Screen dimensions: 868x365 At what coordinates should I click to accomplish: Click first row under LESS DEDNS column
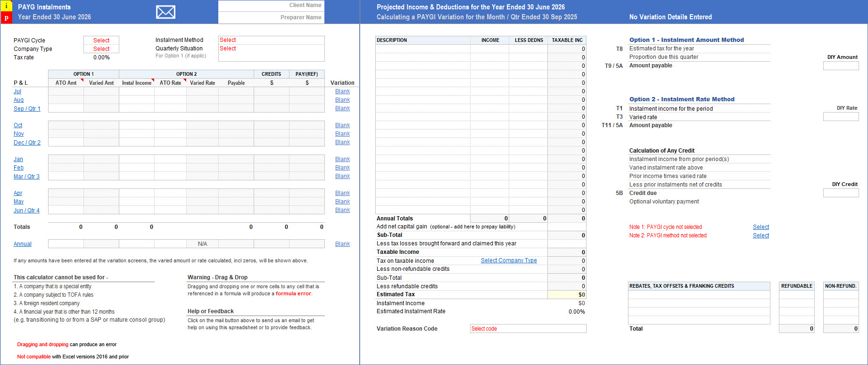click(528, 49)
